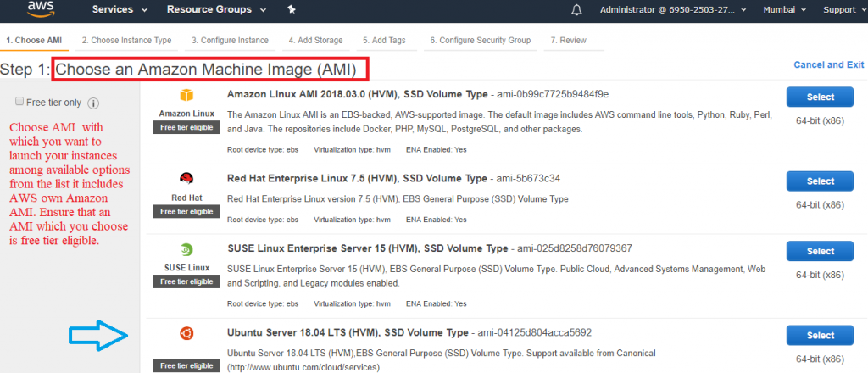This screenshot has width=868, height=373.
Task: Click Ubuntu Server 18.04 LTS title
Action: 348,332
